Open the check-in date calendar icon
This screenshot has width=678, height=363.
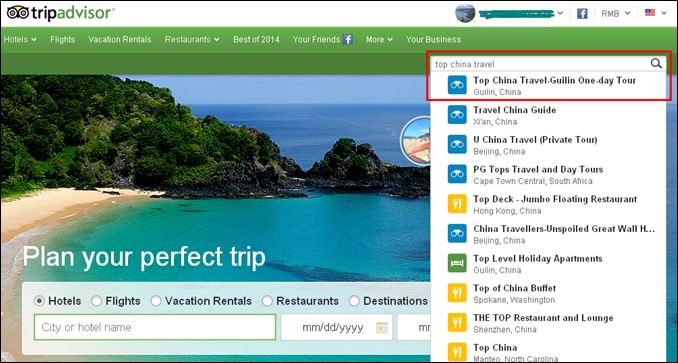point(381,328)
